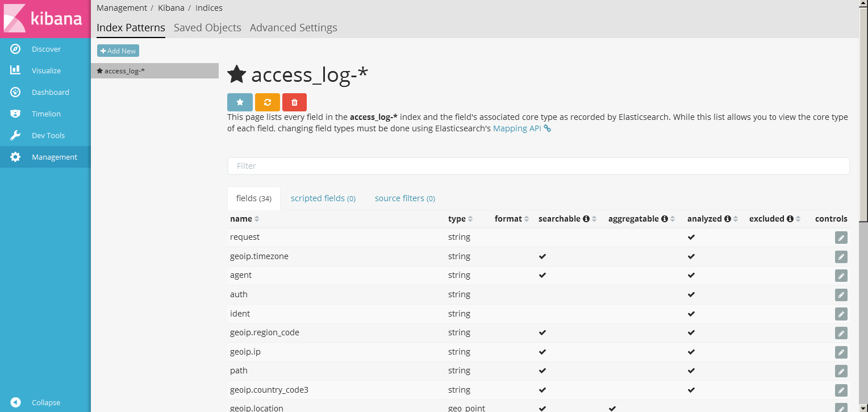The width and height of the screenshot is (868, 412).
Task: Open the Mapping API link
Action: coord(521,128)
